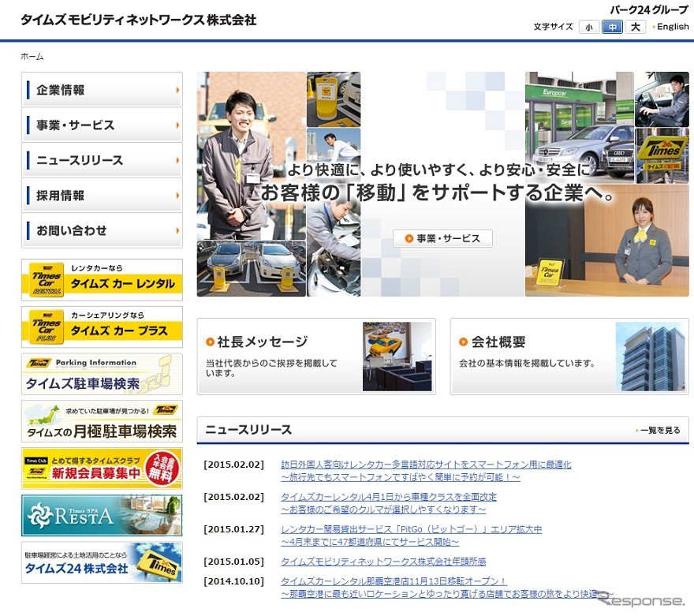Open the Times Spa Resta banner
The width and height of the screenshot is (694, 616).
pos(102,515)
